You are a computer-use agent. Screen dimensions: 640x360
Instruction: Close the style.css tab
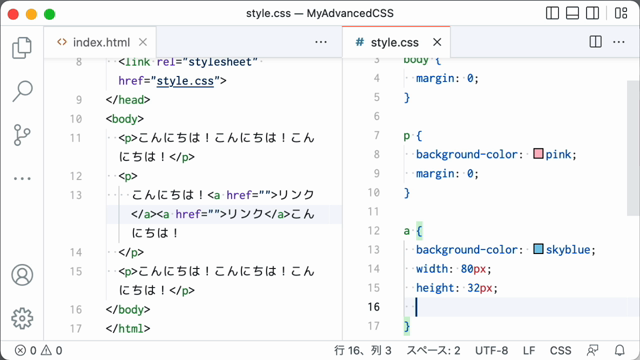[437, 42]
